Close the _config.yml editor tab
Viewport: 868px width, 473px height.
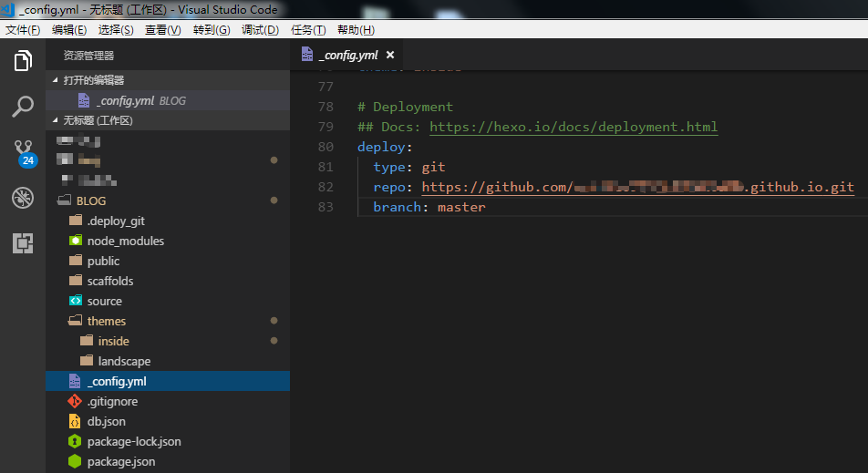pyautogui.click(x=390, y=55)
